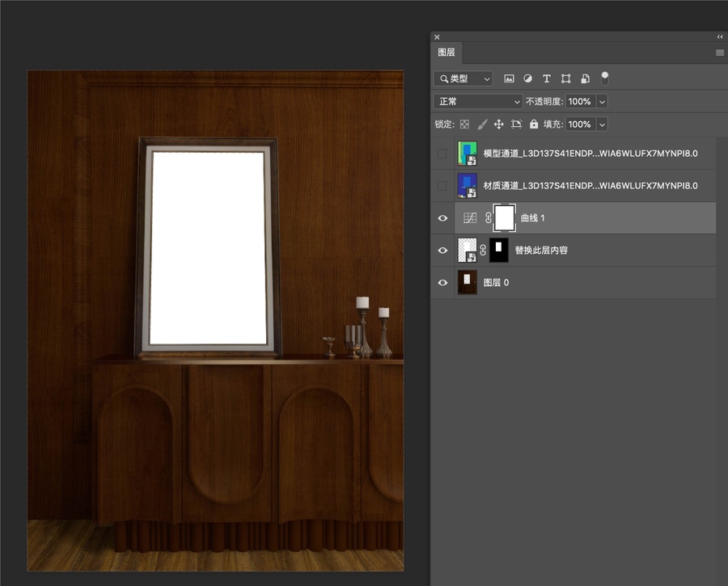Click the white picture frame area on canvas
Image resolution: width=728 pixels, height=586 pixels.
[208, 248]
